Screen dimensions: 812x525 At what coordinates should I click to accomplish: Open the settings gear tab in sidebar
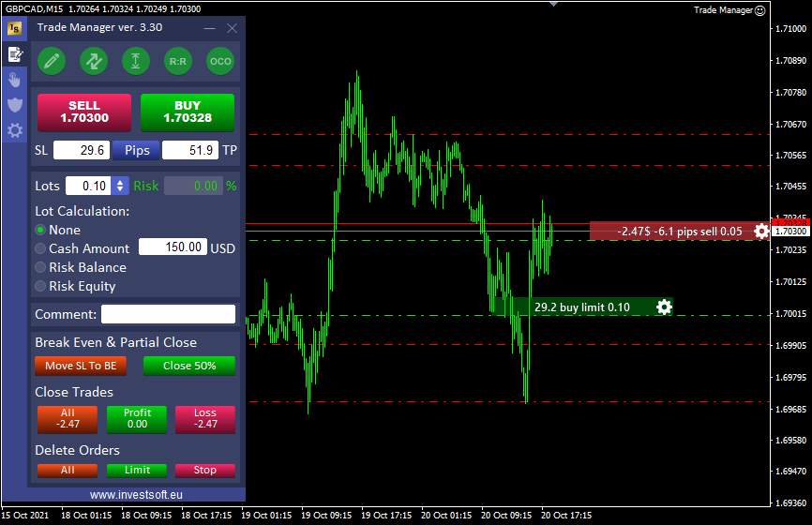click(x=14, y=130)
